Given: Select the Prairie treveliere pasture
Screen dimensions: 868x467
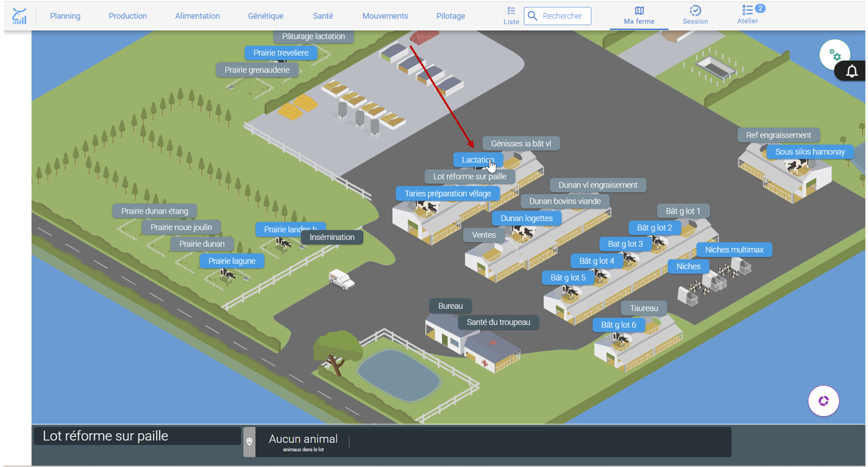Looking at the screenshot, I should click(281, 53).
